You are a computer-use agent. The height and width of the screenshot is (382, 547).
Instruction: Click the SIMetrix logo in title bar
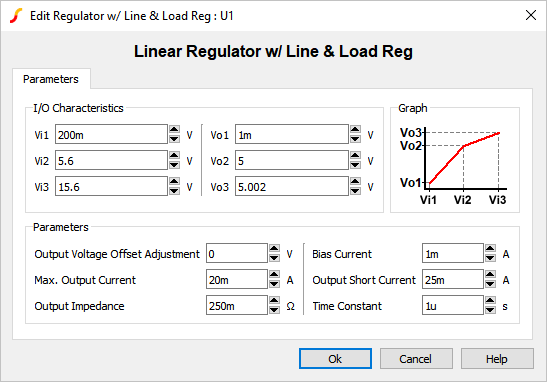pyautogui.click(x=16, y=16)
